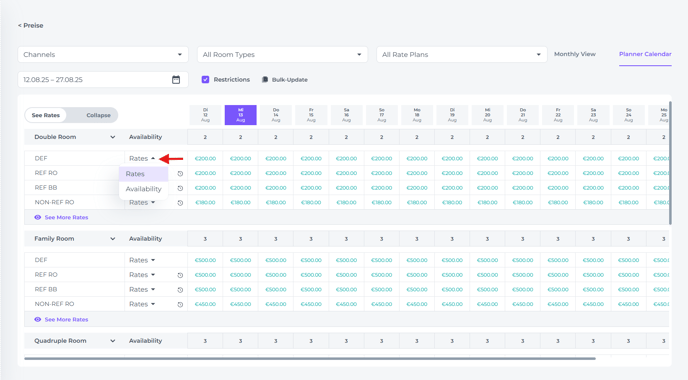The image size is (688, 380).
Task: Click See More Rates under Family Room
Action: (61, 319)
